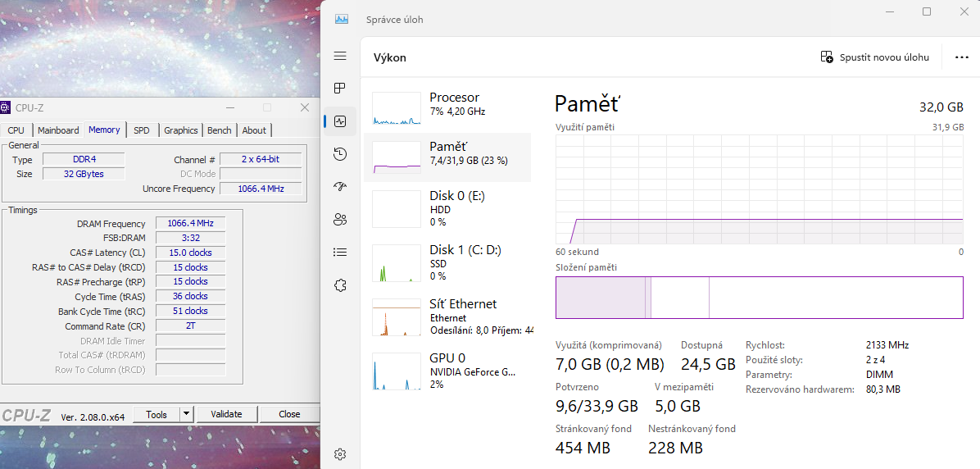Open the Services puzzle icon
The image size is (980, 469).
click(340, 285)
